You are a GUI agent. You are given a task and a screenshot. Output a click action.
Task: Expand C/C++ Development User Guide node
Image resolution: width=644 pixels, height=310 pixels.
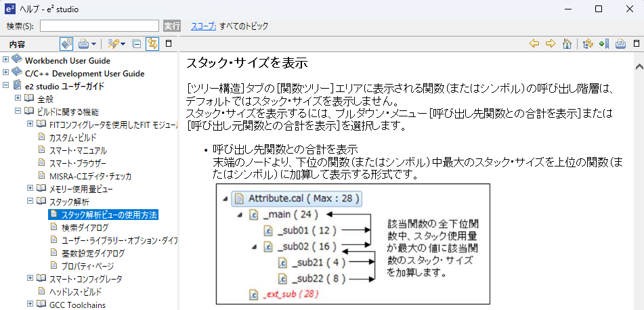pyautogui.click(x=5, y=72)
